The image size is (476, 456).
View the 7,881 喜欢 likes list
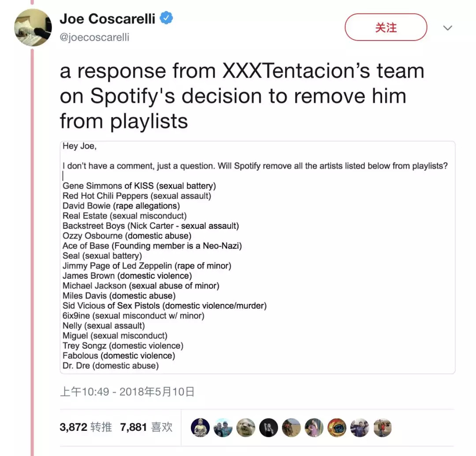146,427
